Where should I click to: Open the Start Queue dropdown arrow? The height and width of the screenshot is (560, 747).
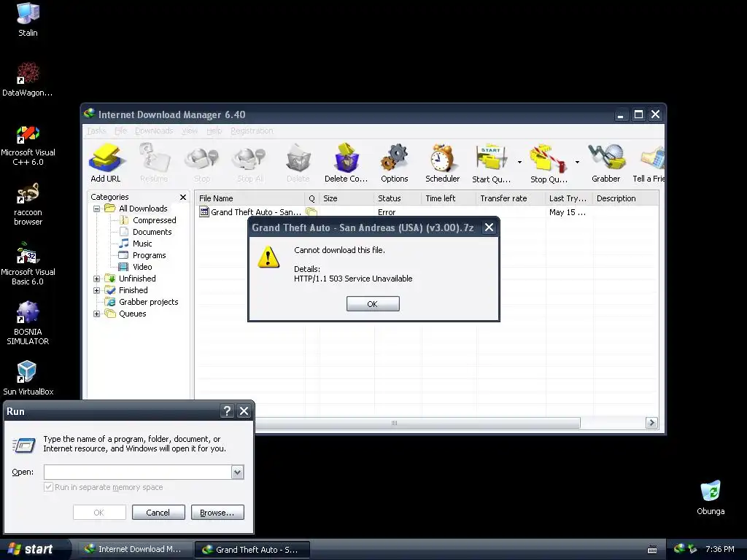[519, 163]
